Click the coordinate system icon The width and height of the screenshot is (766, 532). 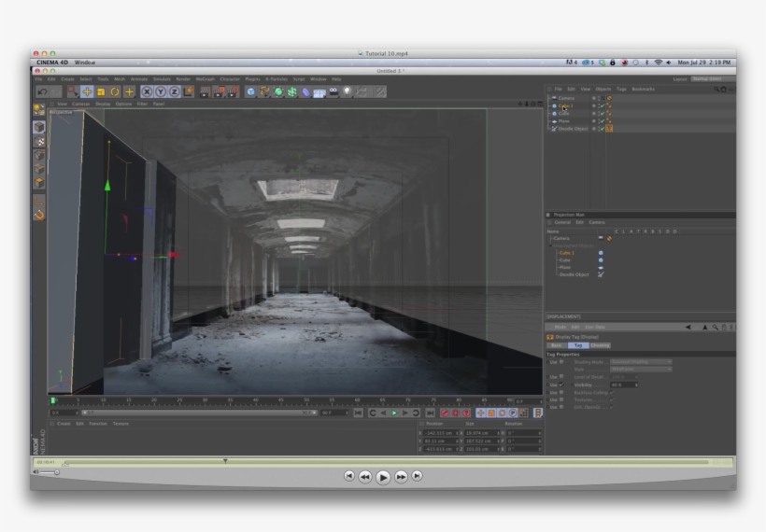coord(188,91)
